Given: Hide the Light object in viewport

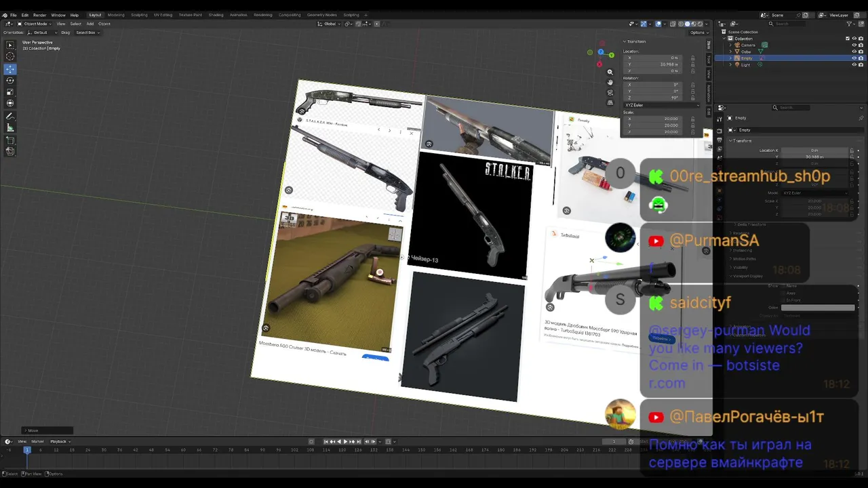Looking at the screenshot, I should (x=854, y=64).
